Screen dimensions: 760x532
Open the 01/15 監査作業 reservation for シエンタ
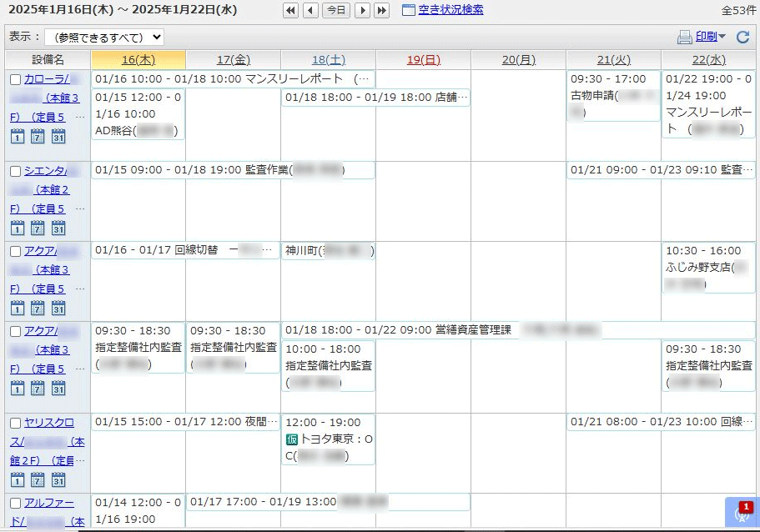click(x=232, y=170)
